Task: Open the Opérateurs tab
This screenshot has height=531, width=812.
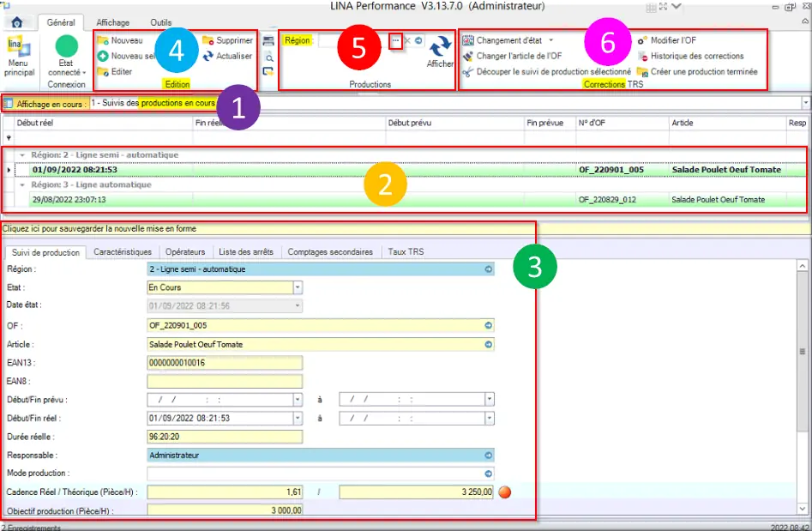Action: coord(185,251)
